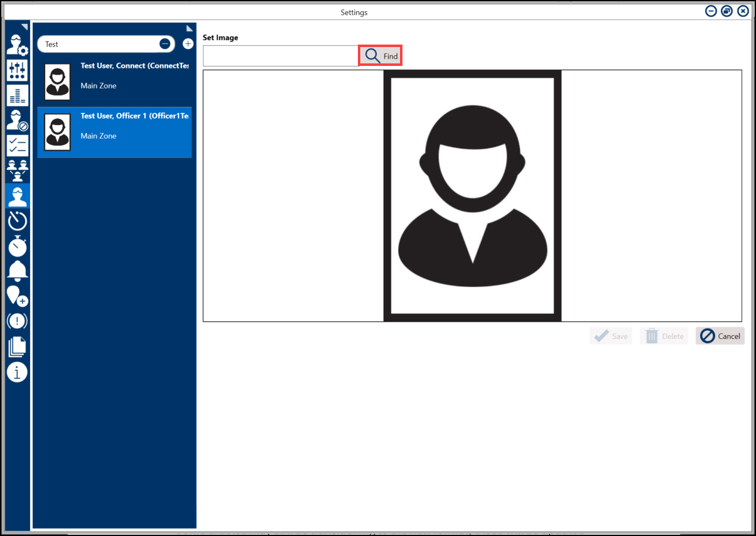756x536 pixels.
Task: Click the Cancel button
Action: pos(720,336)
